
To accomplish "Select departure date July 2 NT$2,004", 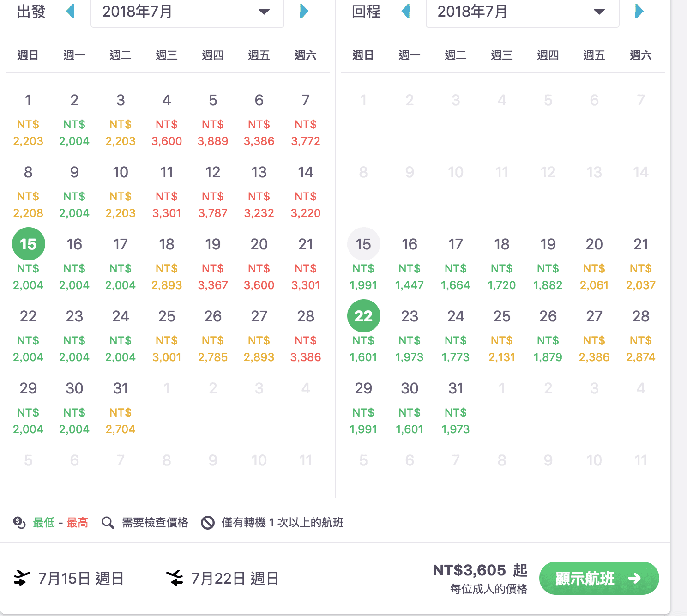I will click(74, 120).
